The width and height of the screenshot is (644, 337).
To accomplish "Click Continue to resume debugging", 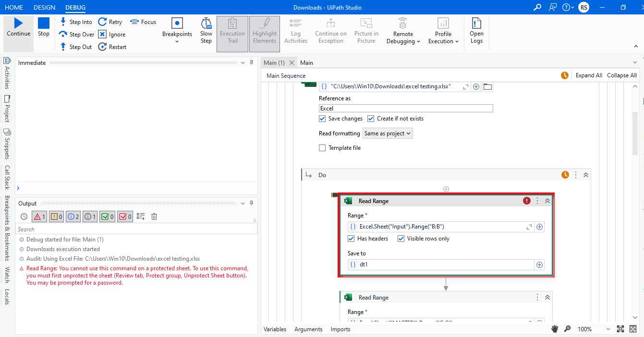I will click(18, 28).
